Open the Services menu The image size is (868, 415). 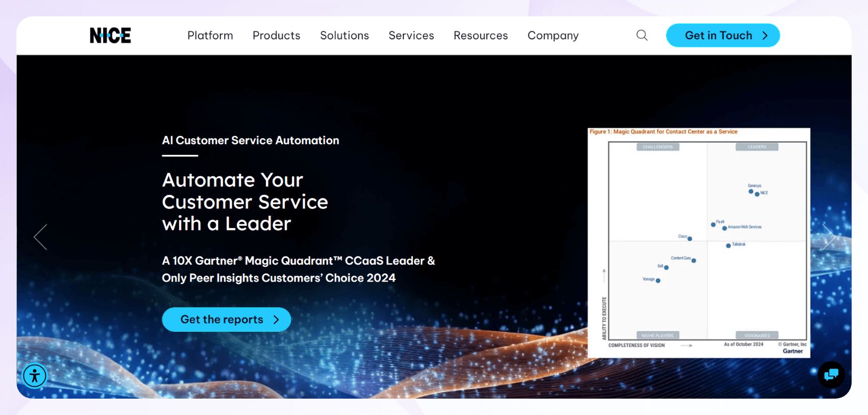(x=411, y=35)
